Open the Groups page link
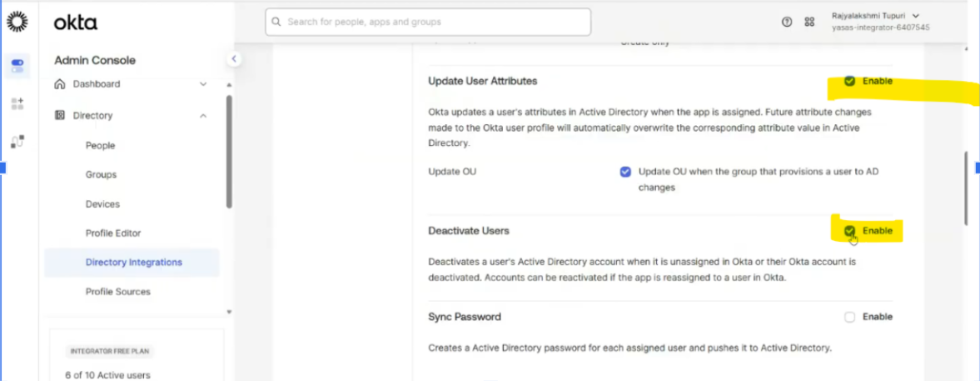The image size is (980, 381). (x=101, y=175)
